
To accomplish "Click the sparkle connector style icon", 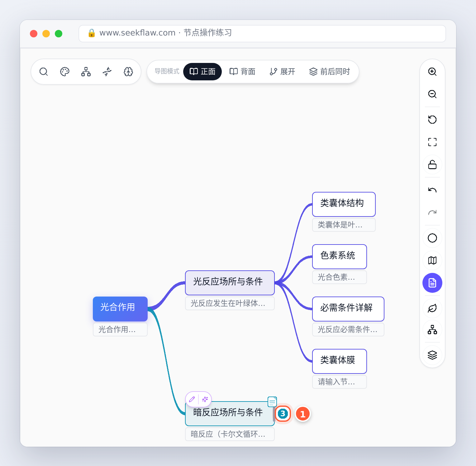I will 107,72.
